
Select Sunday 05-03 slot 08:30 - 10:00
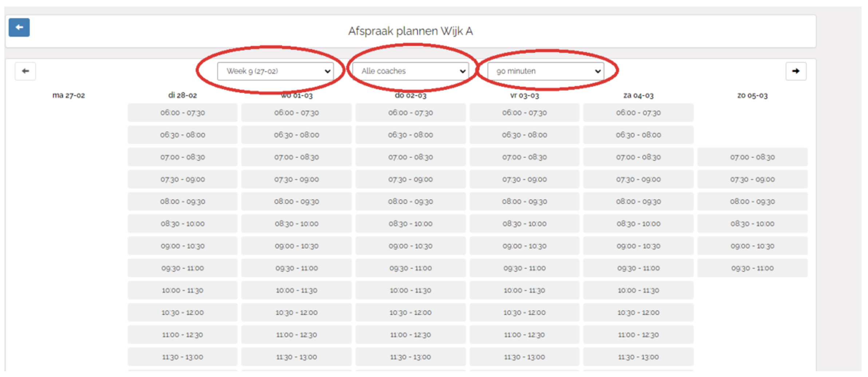tap(752, 224)
